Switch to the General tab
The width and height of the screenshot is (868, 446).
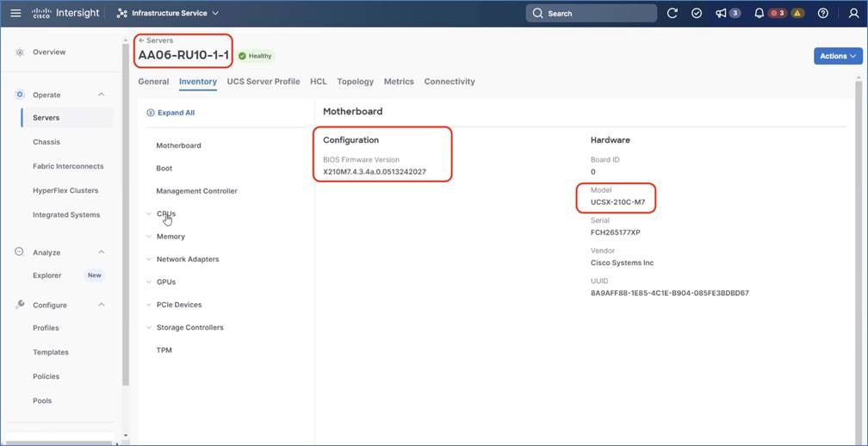tap(153, 81)
